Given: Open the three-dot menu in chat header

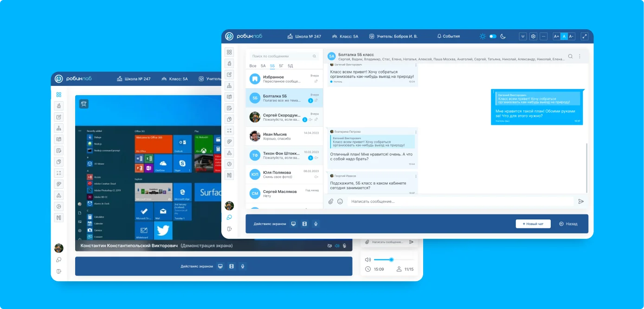Looking at the screenshot, I should [x=580, y=56].
